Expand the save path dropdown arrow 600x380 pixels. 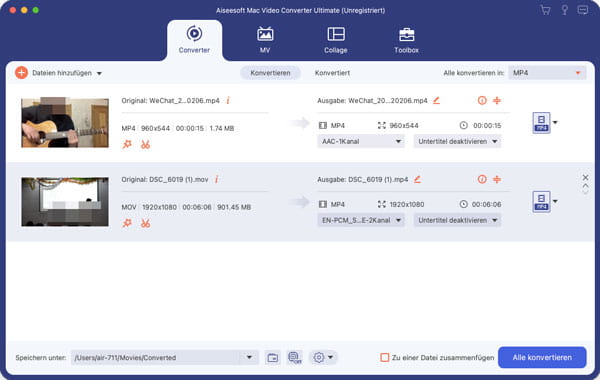[249, 357]
